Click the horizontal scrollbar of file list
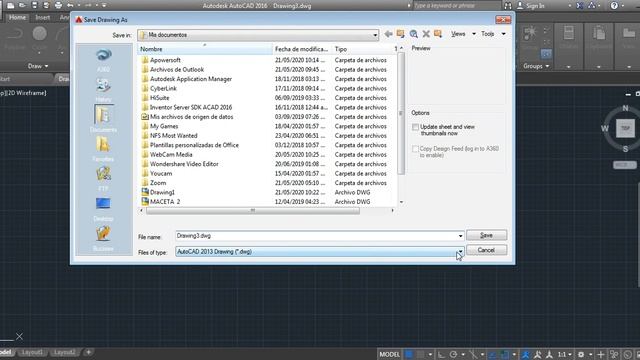Screen dimensions: 640x360 point(253,211)
